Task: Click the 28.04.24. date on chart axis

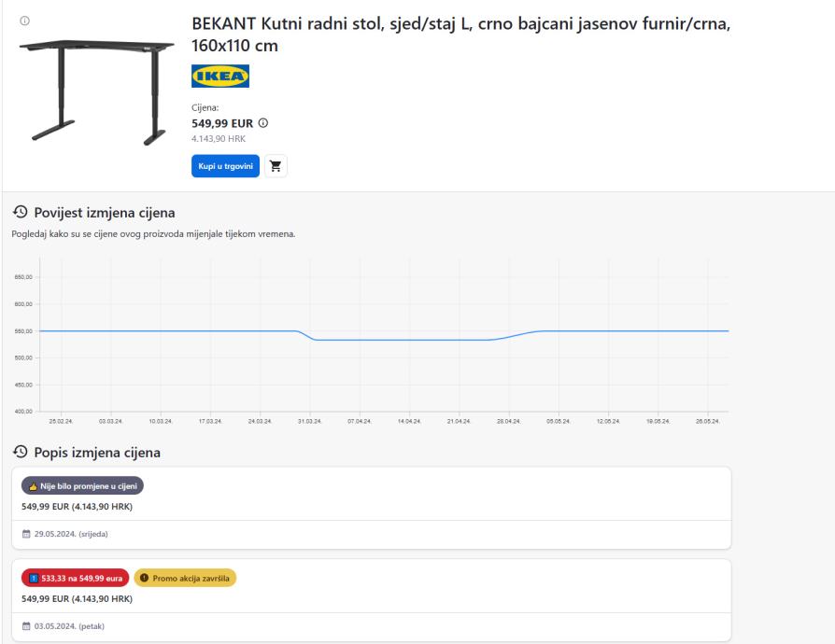Action: point(508,421)
